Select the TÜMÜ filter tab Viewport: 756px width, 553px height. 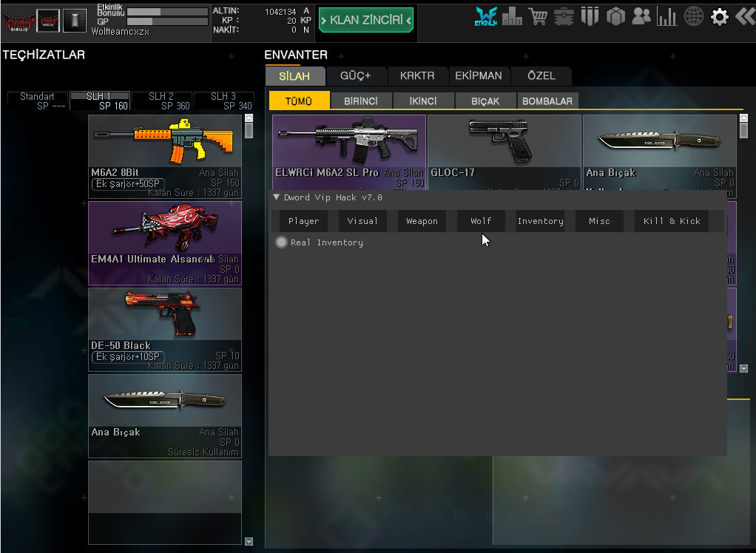tap(299, 101)
